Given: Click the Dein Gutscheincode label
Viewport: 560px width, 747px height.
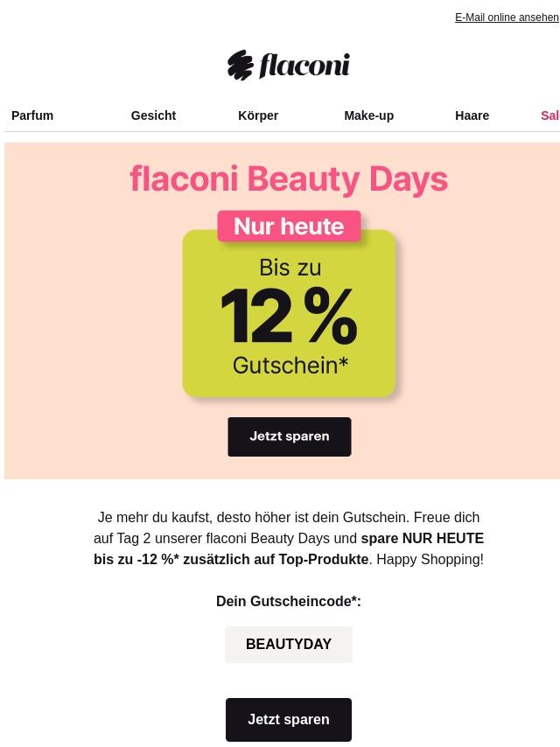Looking at the screenshot, I should 289,601.
